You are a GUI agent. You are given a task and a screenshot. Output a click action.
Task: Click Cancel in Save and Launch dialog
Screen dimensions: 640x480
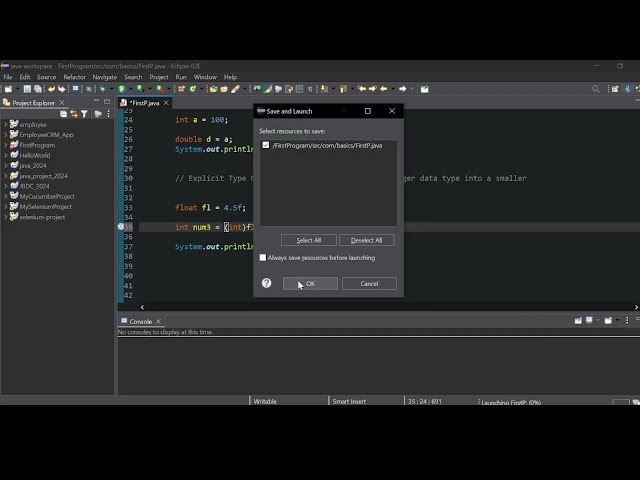pyautogui.click(x=369, y=283)
